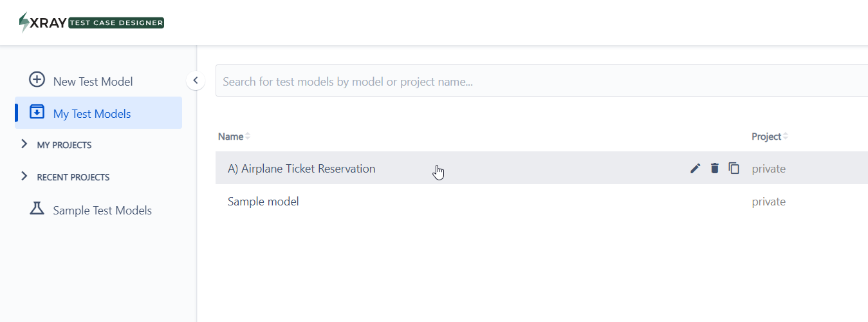
Task: Collapse the sidebar with the chevron button
Action: pos(196,80)
